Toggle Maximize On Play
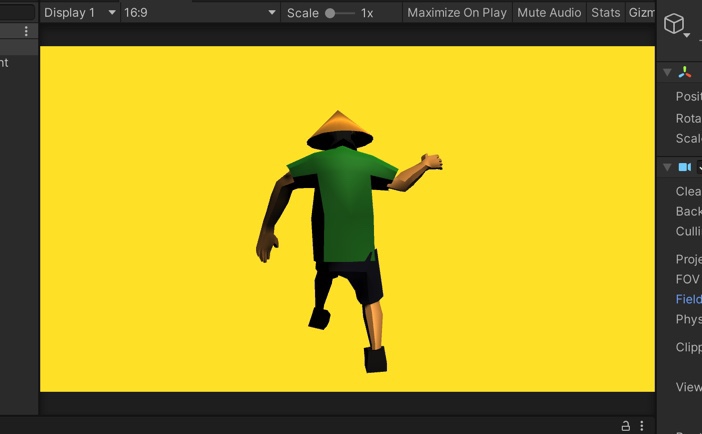This screenshot has width=702, height=434. [x=457, y=13]
